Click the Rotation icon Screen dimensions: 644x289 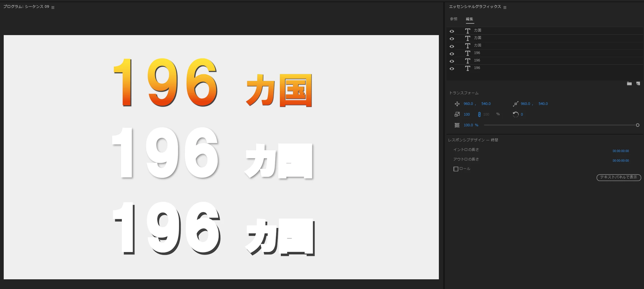pyautogui.click(x=515, y=114)
